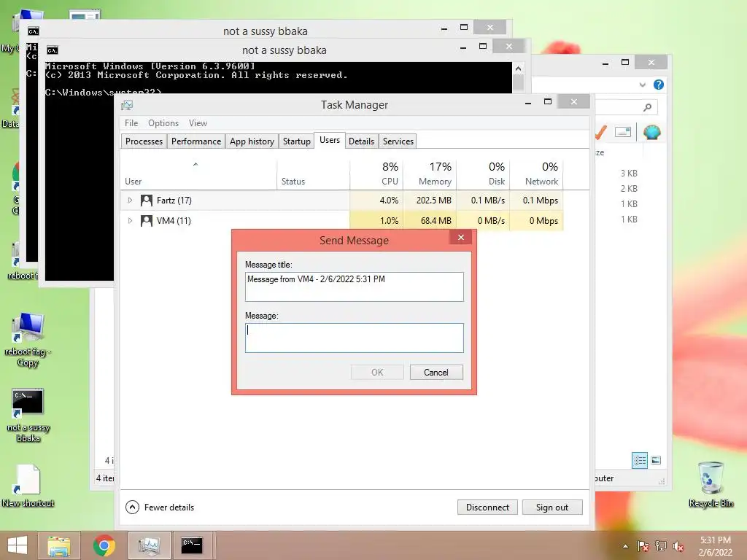Switch to the Performance tab
This screenshot has height=560, width=747.
(x=196, y=141)
